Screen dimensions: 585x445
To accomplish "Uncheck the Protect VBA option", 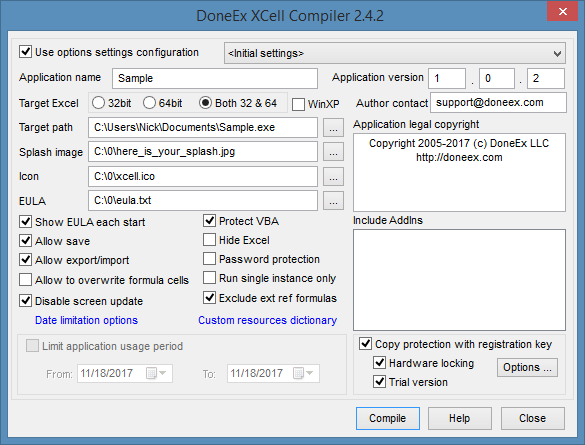I will click(210, 220).
